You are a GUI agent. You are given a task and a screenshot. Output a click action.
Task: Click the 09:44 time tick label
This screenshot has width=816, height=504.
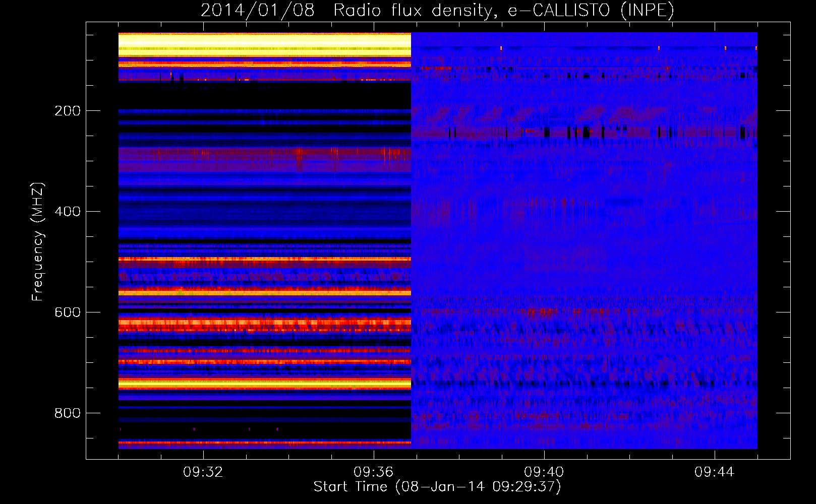(714, 472)
